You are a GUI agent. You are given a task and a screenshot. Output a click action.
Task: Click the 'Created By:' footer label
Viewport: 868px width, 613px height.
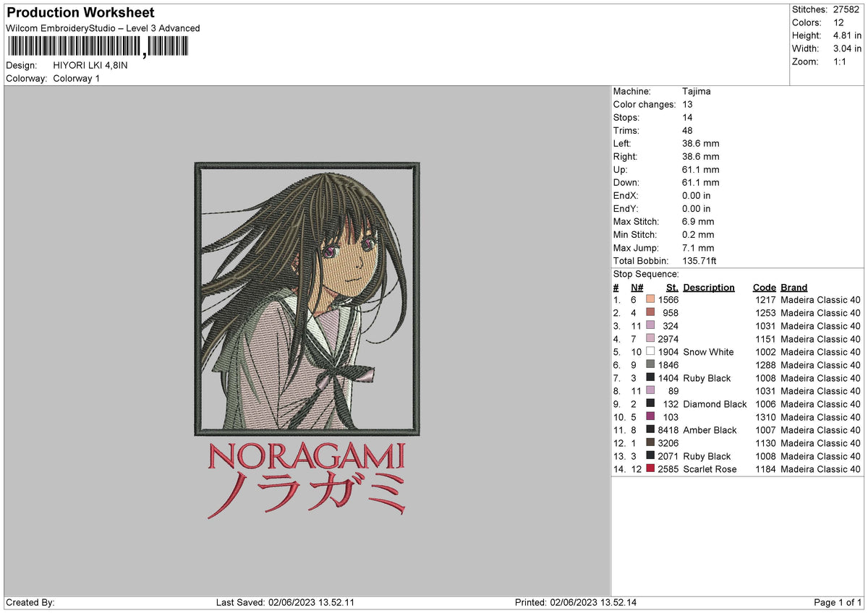coord(30,602)
